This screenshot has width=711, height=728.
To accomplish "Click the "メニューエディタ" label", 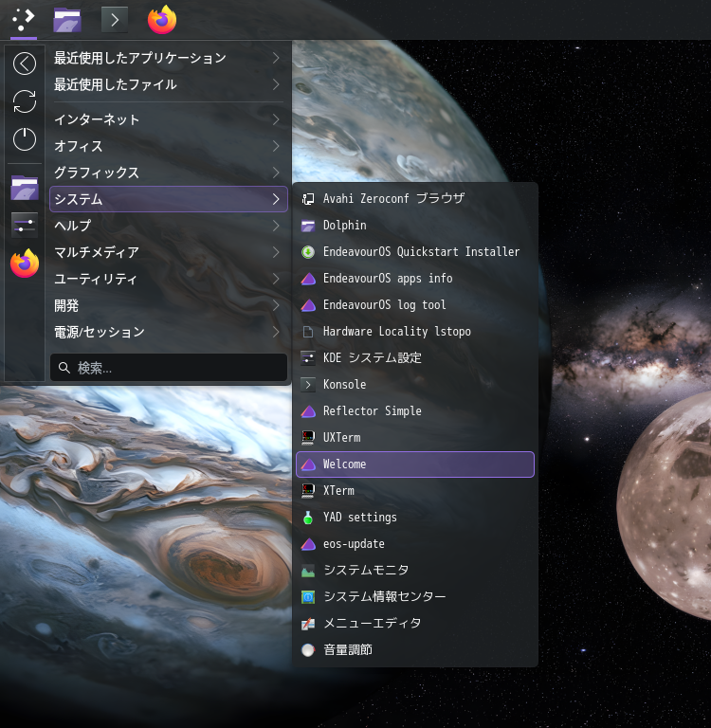I will pos(373,624).
